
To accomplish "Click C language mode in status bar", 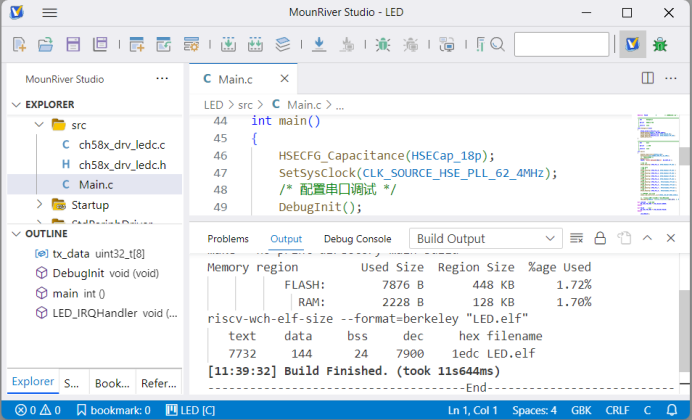I will tap(647, 410).
